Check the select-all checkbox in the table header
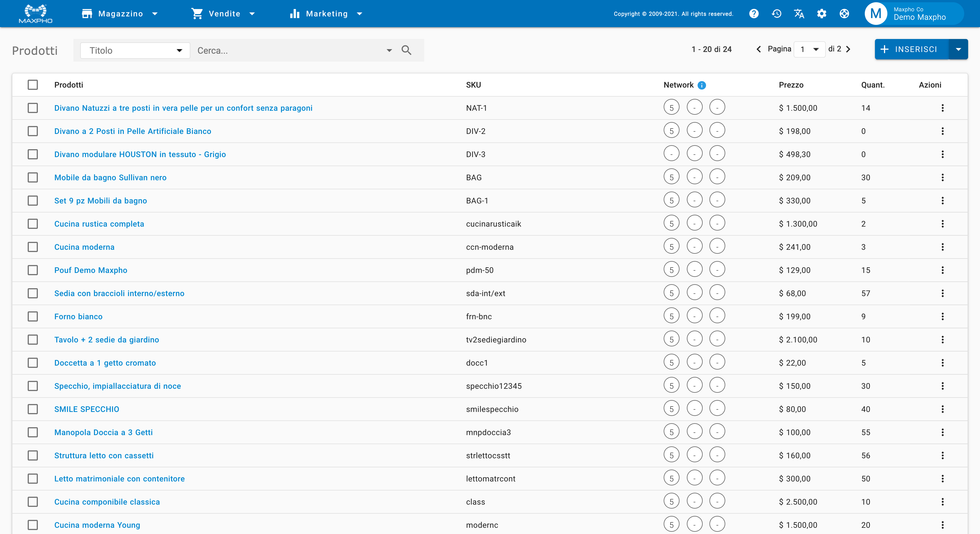980x534 pixels. [33, 85]
